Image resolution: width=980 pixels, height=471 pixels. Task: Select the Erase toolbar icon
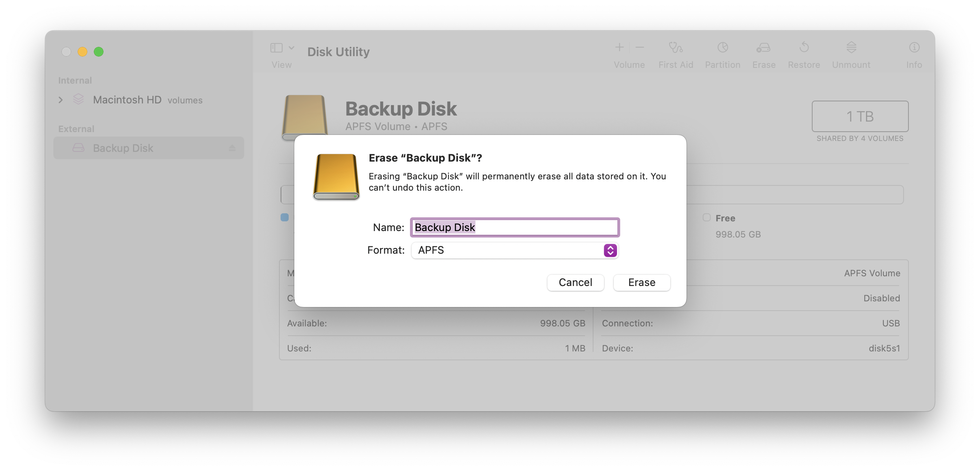point(763,48)
